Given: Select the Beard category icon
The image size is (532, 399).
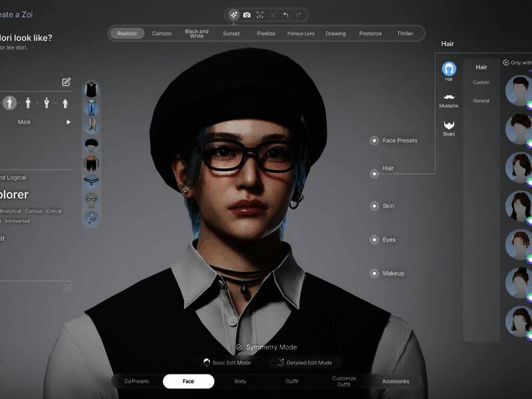Looking at the screenshot, I should pyautogui.click(x=449, y=128).
